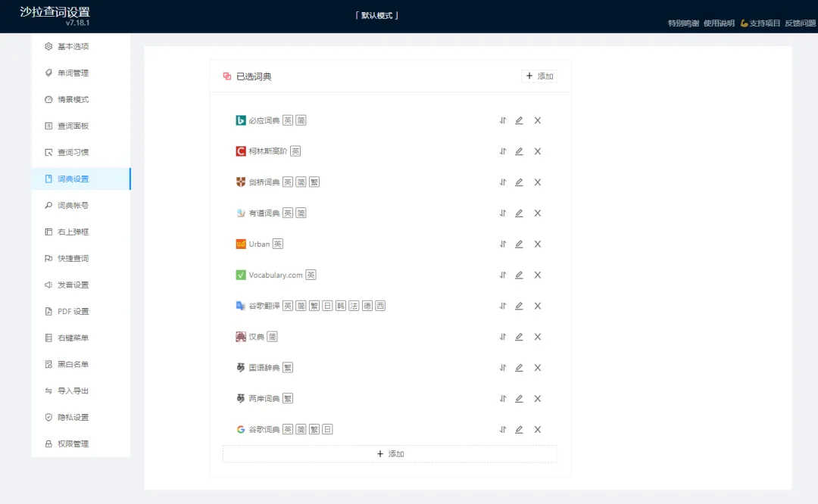This screenshot has height=504, width=818.
Task: Remove 必应词典 from list
Action: 537,120
